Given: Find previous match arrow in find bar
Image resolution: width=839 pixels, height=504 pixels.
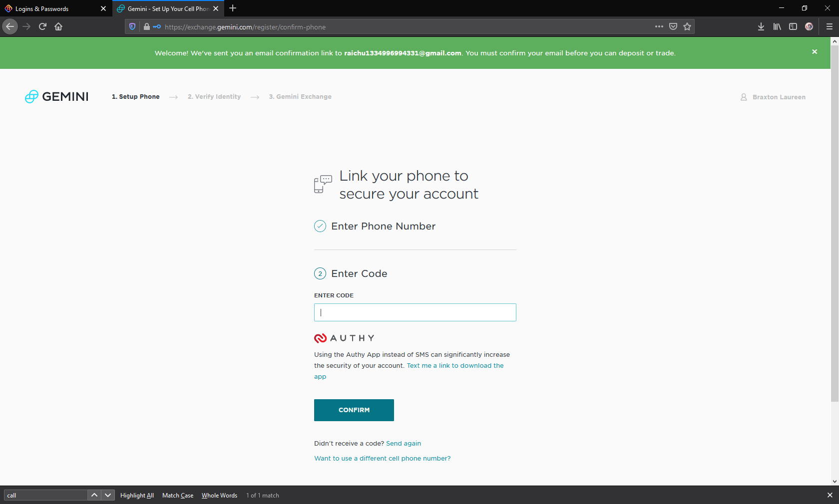Looking at the screenshot, I should click(94, 495).
